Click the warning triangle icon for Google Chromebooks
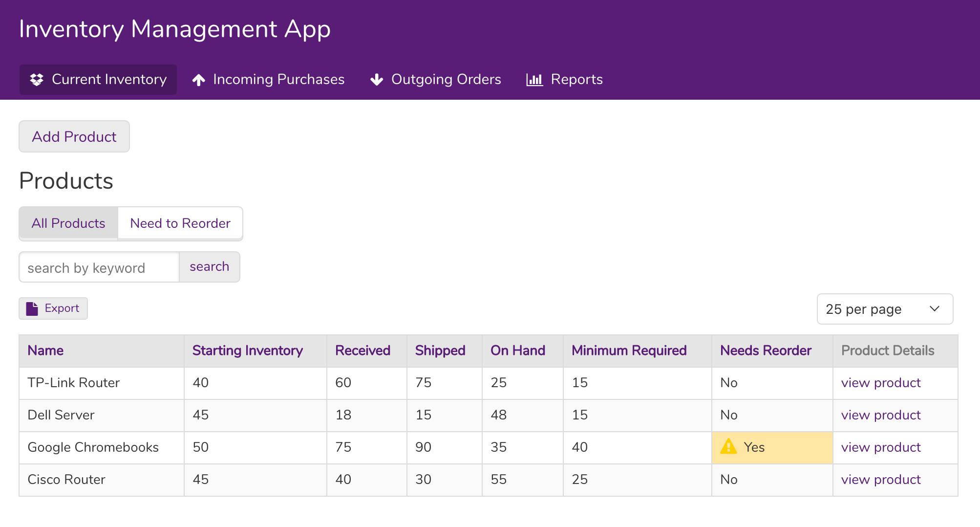This screenshot has width=980, height=527. [728, 446]
